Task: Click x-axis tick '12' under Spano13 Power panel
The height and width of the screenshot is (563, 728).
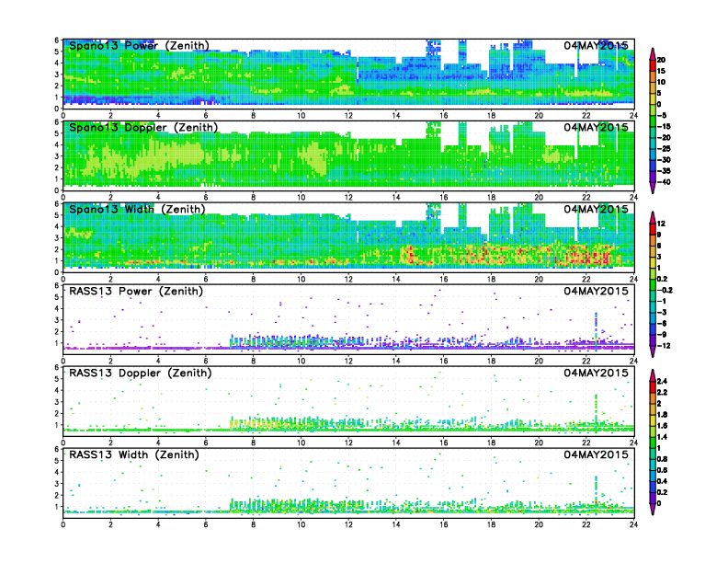Action: [348, 116]
